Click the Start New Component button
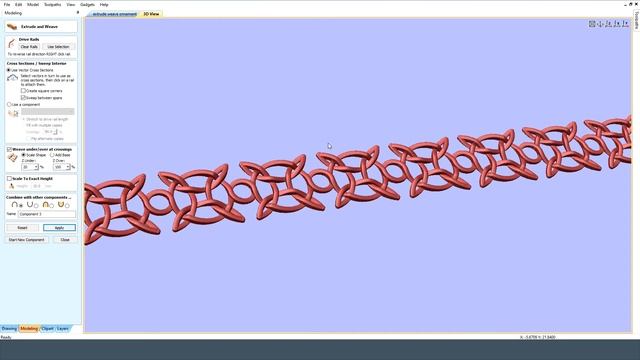This screenshot has width=640, height=360. coord(27,240)
